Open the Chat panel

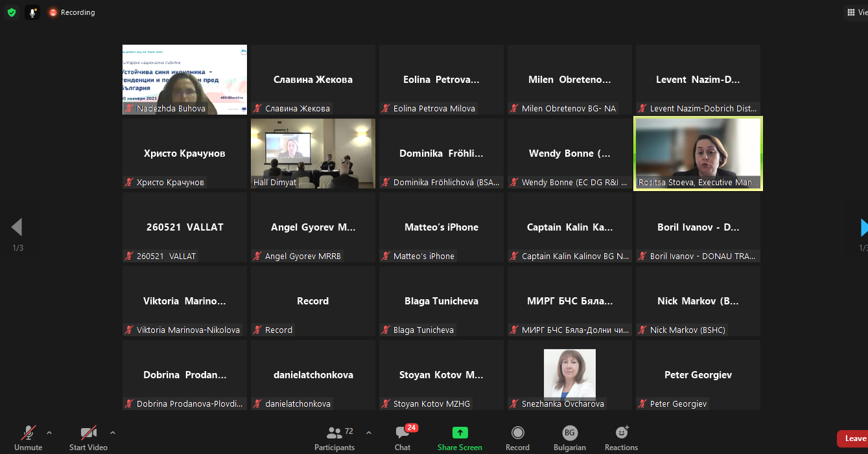click(403, 438)
